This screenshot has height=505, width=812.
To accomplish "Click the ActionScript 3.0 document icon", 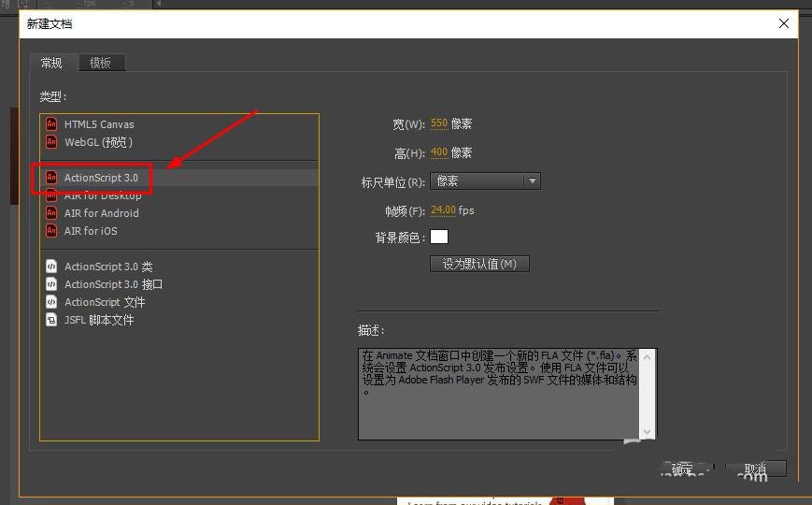I will click(51, 178).
